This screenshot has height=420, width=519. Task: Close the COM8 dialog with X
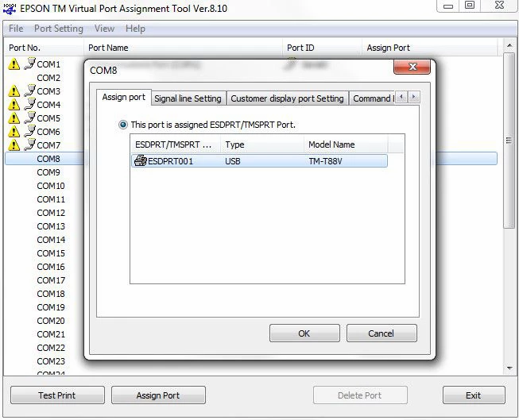pyautogui.click(x=412, y=68)
